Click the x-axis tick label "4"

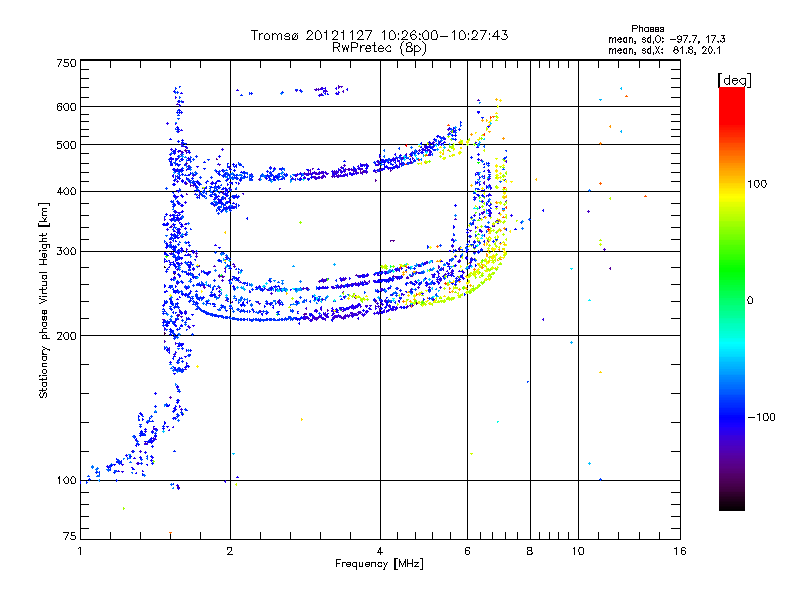pyautogui.click(x=380, y=551)
